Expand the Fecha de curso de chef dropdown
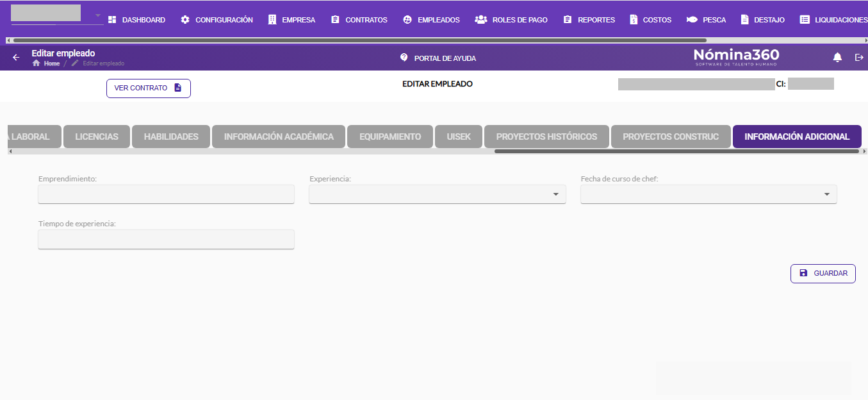 (826, 194)
